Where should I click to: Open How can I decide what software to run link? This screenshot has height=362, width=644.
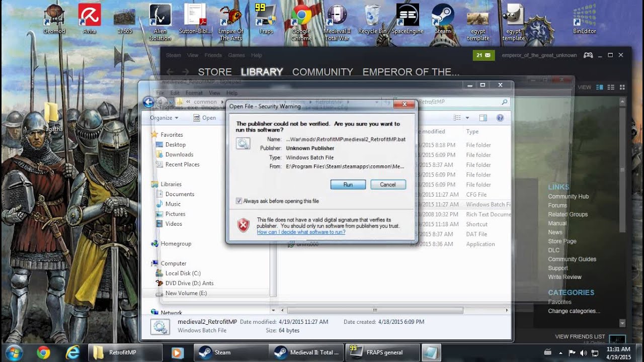point(301,232)
